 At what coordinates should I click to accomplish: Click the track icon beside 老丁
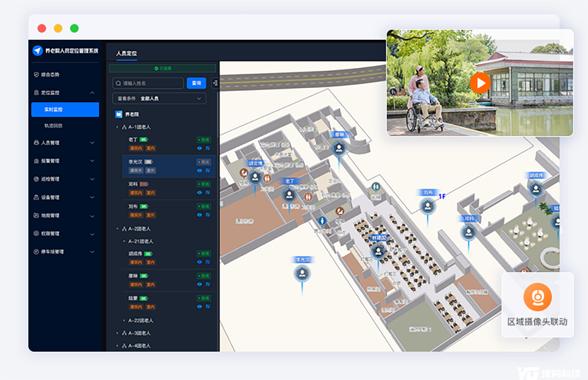208,148
